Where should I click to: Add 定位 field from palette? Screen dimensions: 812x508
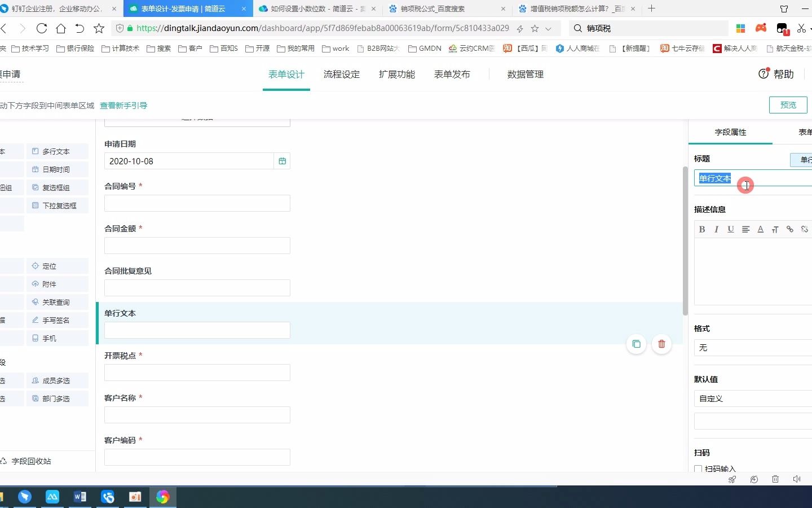click(x=58, y=266)
